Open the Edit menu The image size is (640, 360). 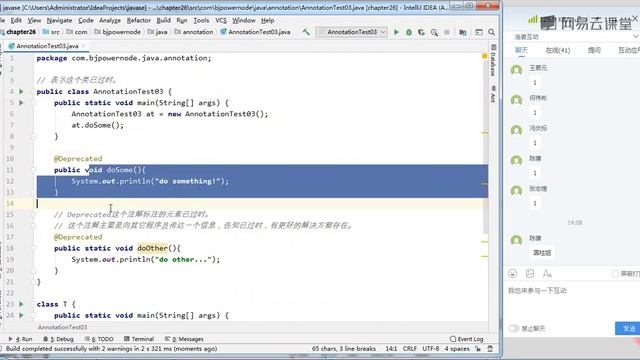[x=16, y=20]
